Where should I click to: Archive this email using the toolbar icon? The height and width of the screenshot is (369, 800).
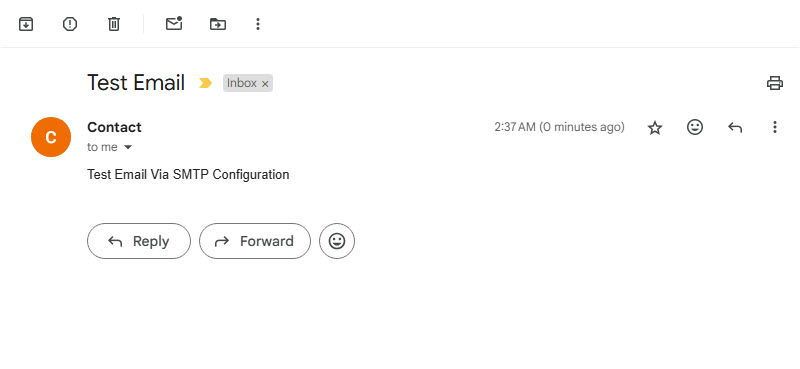[x=26, y=24]
